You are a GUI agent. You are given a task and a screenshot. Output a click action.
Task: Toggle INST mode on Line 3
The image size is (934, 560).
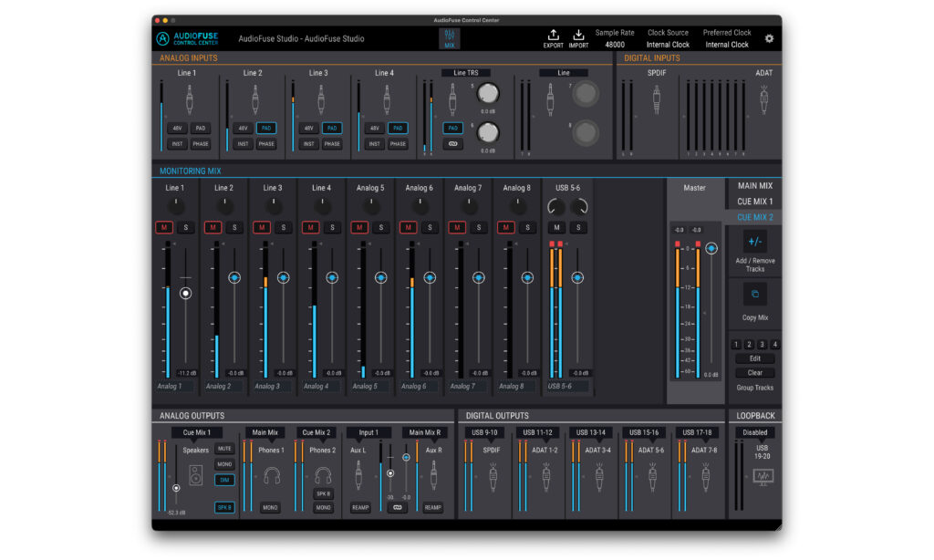click(308, 144)
